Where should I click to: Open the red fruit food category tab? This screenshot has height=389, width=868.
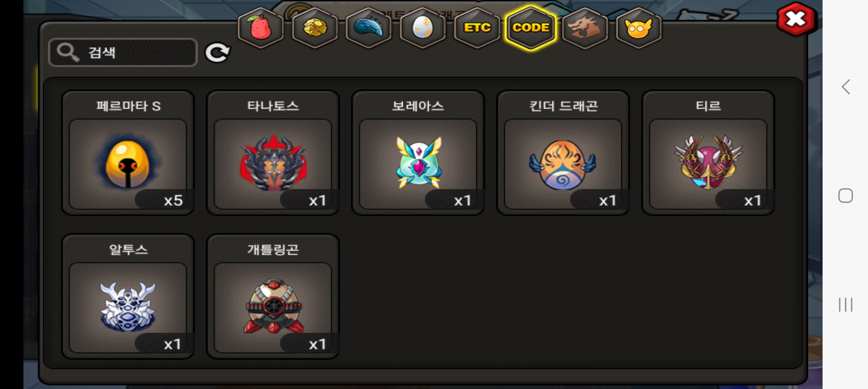pyautogui.click(x=260, y=28)
